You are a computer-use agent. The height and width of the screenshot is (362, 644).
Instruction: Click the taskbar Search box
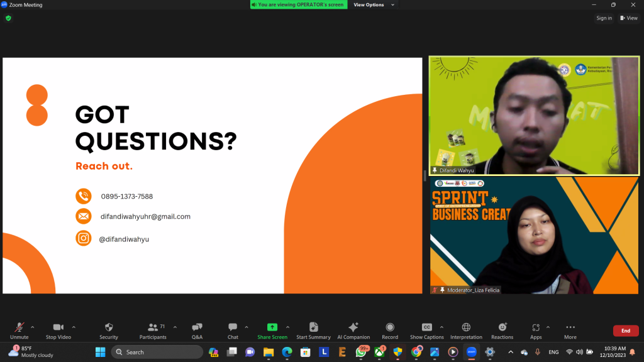coord(157,352)
